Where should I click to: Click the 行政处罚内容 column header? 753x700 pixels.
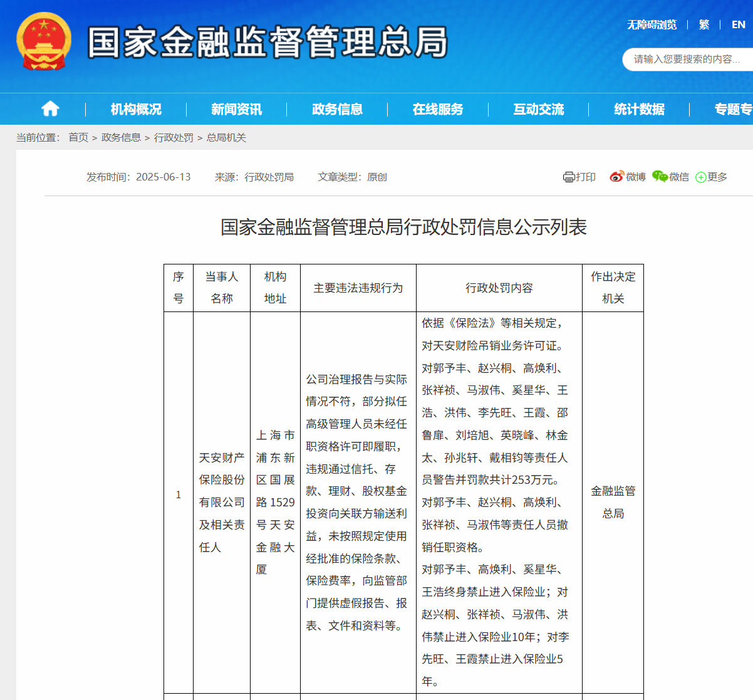coord(499,288)
